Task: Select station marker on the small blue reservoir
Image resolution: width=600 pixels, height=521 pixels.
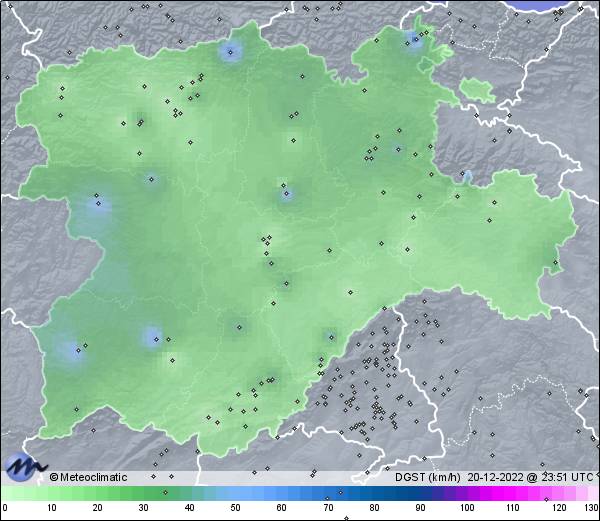Action: click(x=462, y=173)
